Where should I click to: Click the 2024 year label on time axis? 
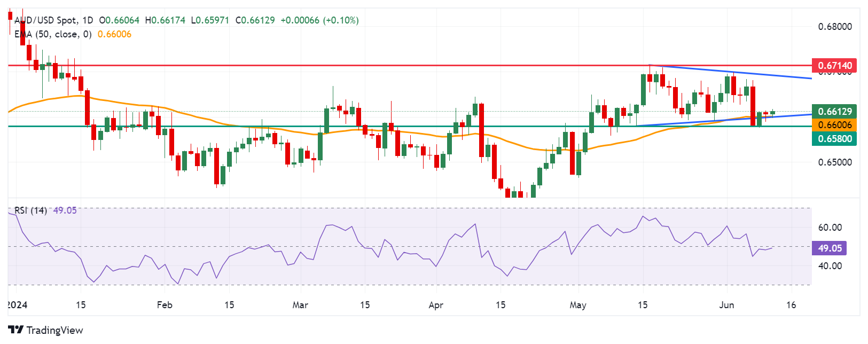pos(17,305)
